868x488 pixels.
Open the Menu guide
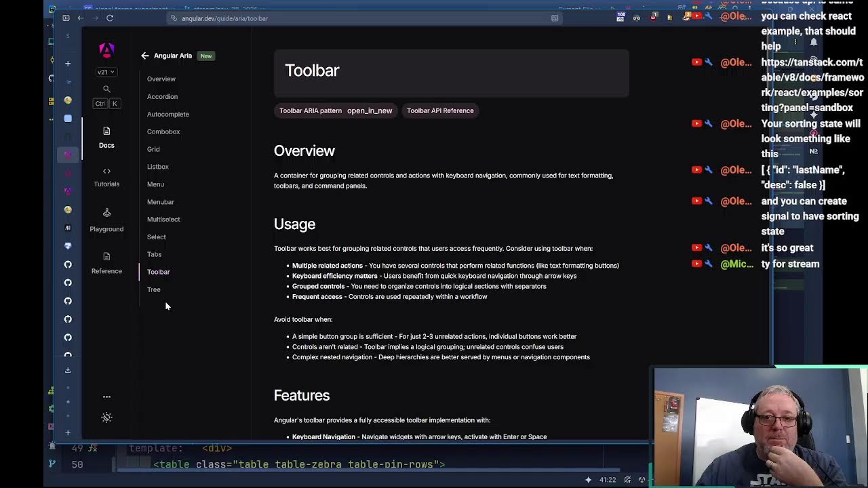pyautogui.click(x=155, y=184)
